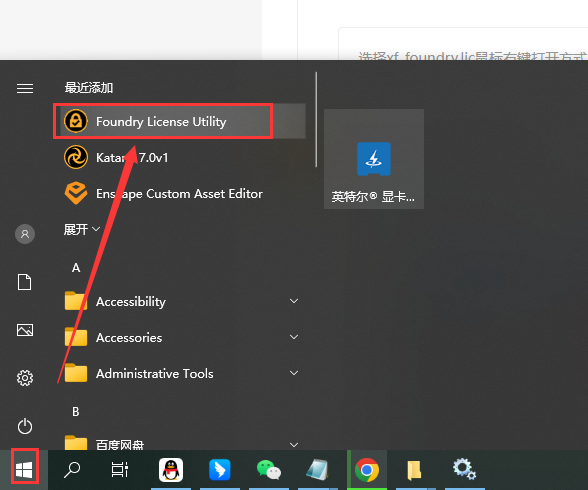The width and height of the screenshot is (588, 490).
Task: Switch to Google Chrome on taskbar
Action: (367, 470)
